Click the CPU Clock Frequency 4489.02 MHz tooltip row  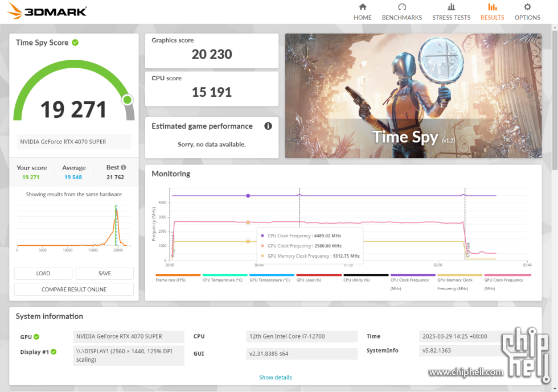tap(301, 236)
